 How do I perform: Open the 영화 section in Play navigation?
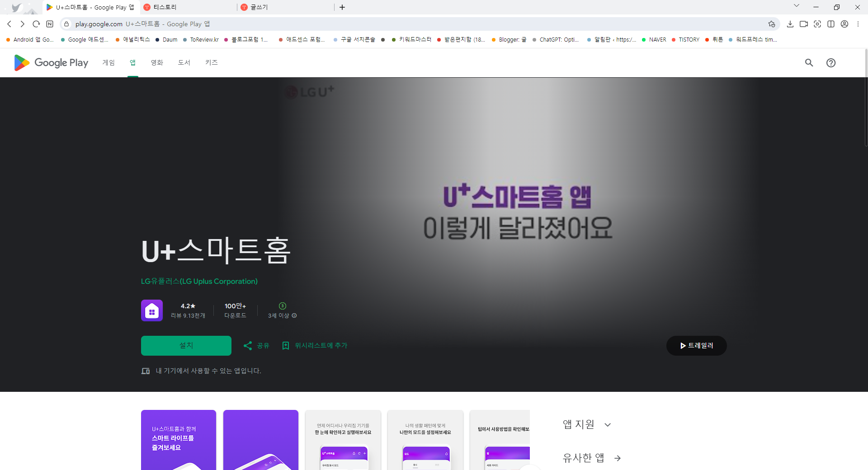tap(156, 63)
